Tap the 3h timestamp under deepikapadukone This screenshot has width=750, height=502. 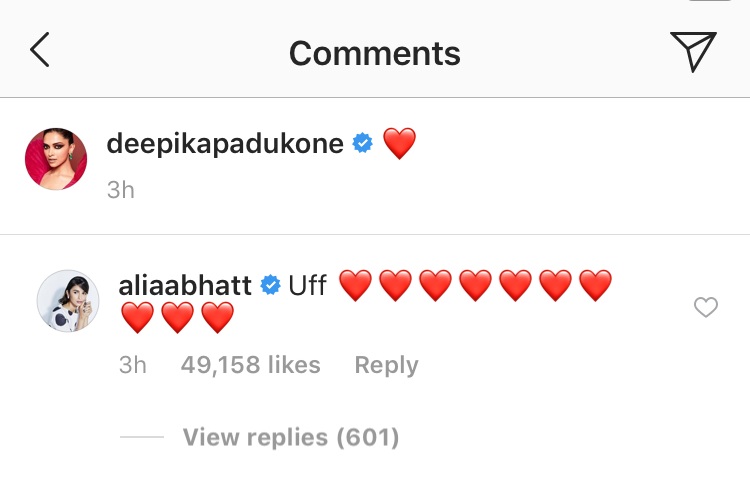pos(120,189)
